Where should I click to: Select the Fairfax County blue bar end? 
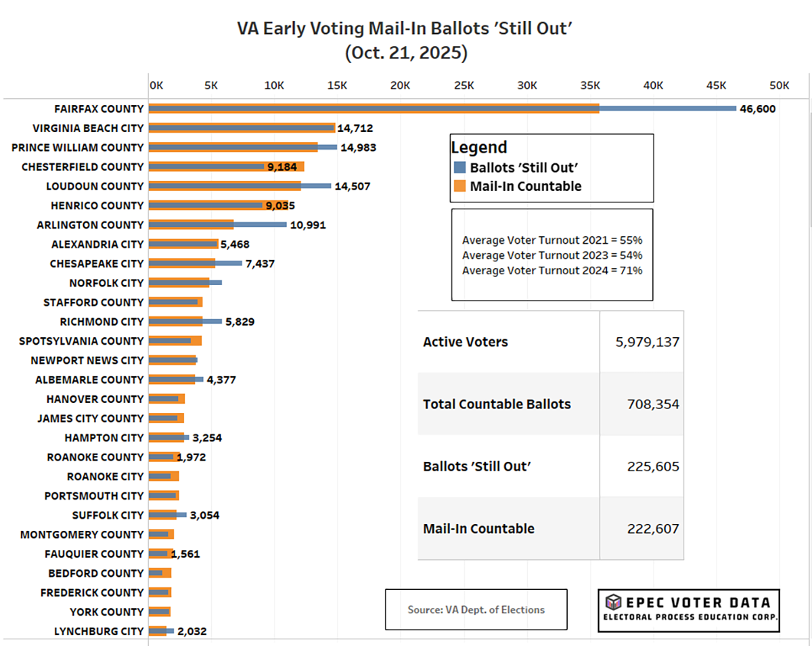click(x=734, y=108)
